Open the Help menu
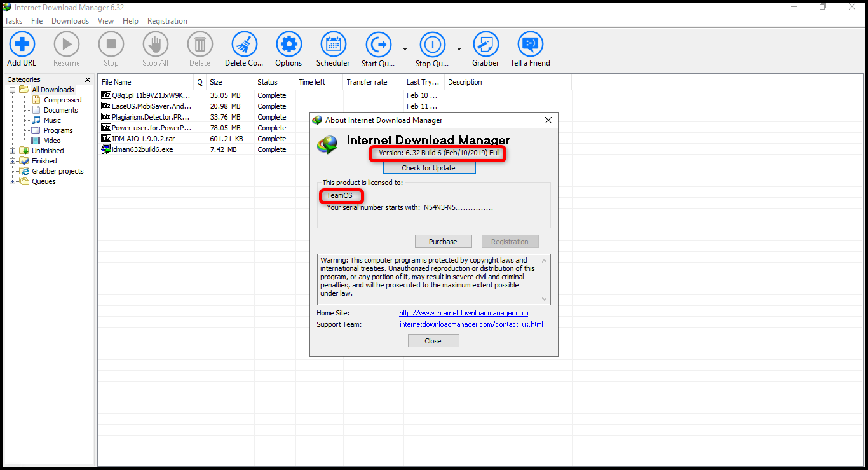 (x=130, y=21)
